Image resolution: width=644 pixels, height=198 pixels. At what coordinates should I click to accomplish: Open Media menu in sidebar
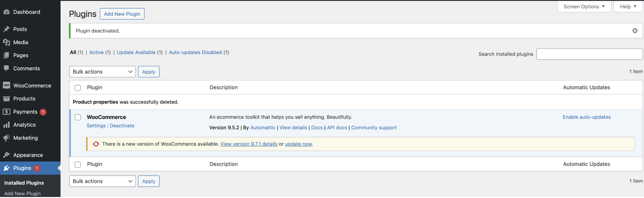21,42
